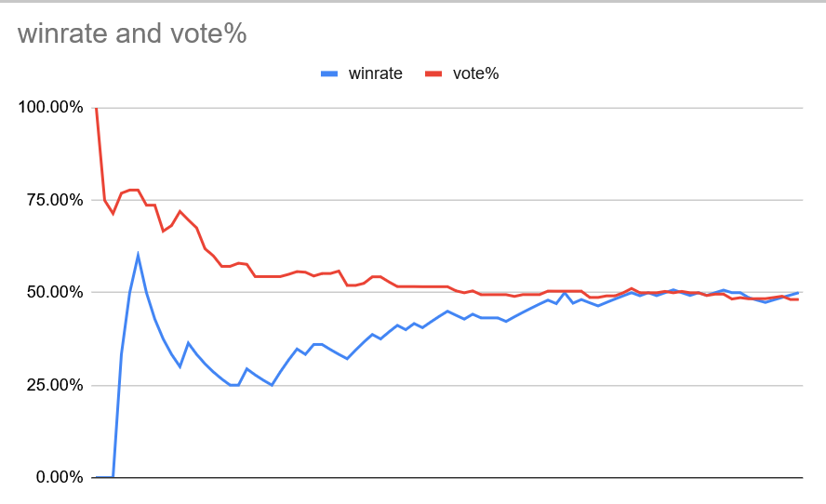Click the 25.00% y-axis label
Image resolution: width=826 pixels, height=504 pixels.
tap(55, 385)
